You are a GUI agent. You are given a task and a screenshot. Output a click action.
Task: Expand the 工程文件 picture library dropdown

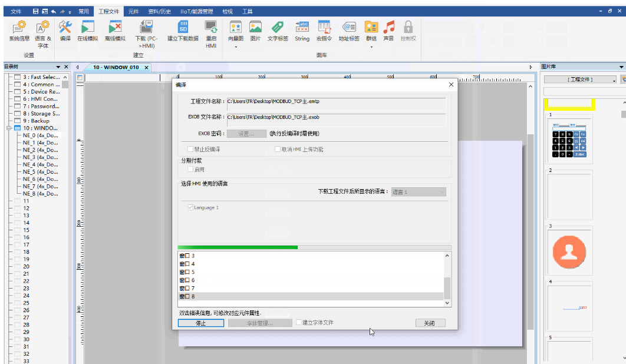click(614, 80)
